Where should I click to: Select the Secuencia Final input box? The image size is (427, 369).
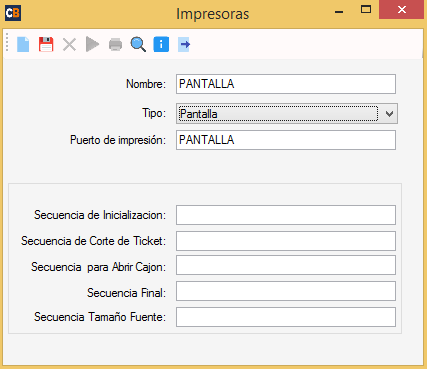286,291
